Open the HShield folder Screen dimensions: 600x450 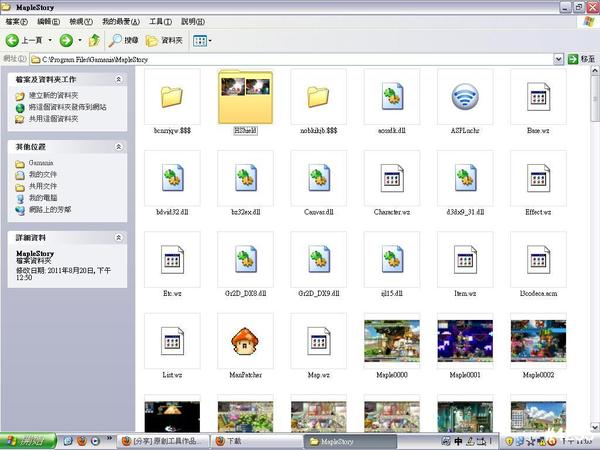point(245,98)
